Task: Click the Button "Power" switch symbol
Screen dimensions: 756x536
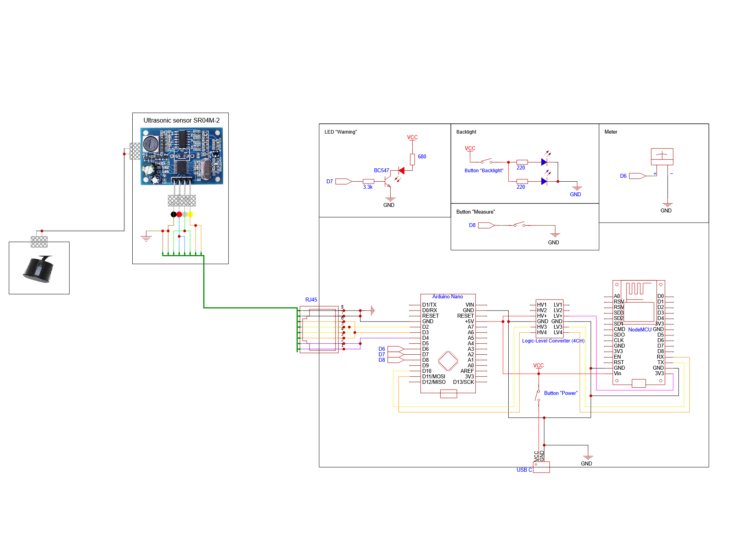Action: click(x=538, y=395)
